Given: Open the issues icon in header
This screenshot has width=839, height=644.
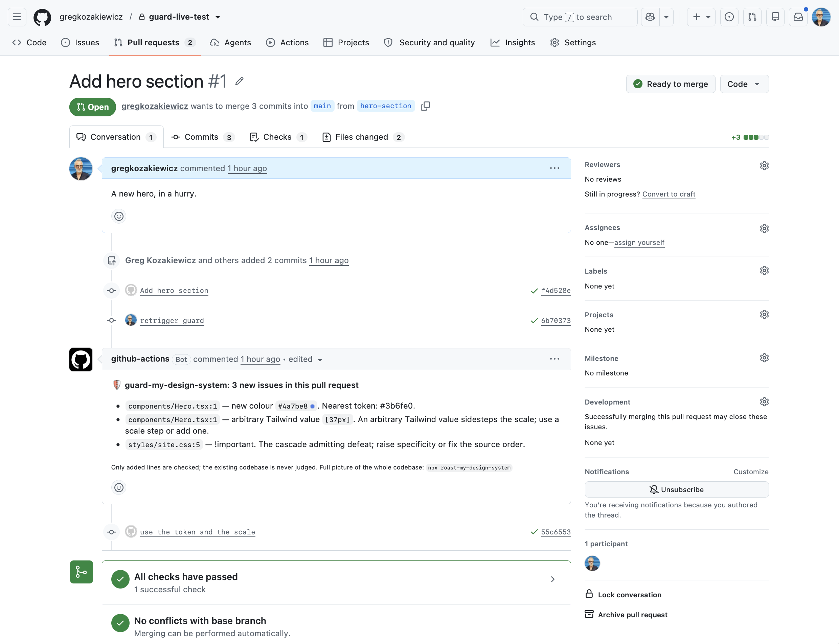Looking at the screenshot, I should tap(729, 17).
